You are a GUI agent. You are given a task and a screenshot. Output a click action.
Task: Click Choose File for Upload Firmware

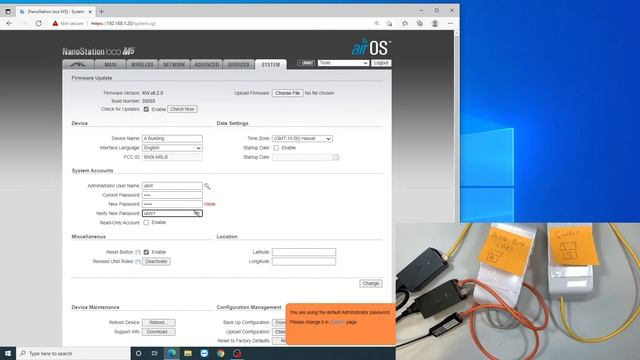click(x=287, y=93)
